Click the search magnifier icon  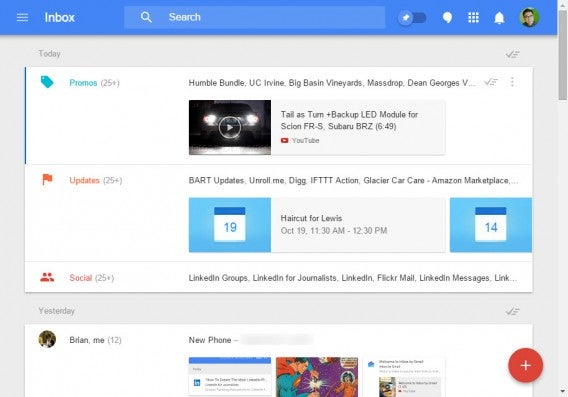click(x=146, y=17)
